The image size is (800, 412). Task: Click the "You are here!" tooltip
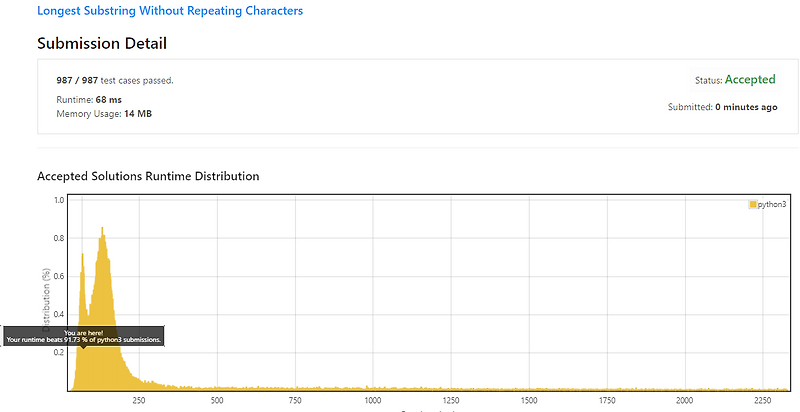pos(83,333)
